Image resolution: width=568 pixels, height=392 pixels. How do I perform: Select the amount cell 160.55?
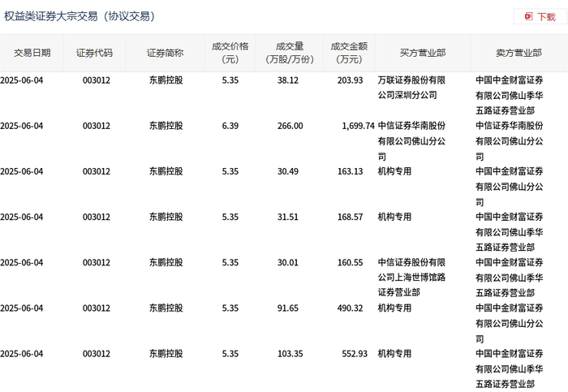350,263
